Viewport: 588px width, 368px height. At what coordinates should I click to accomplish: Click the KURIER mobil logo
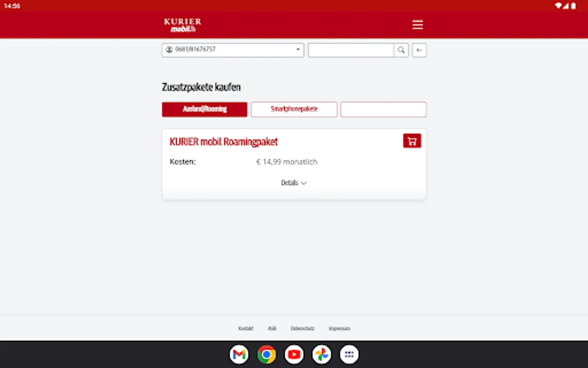[183, 25]
